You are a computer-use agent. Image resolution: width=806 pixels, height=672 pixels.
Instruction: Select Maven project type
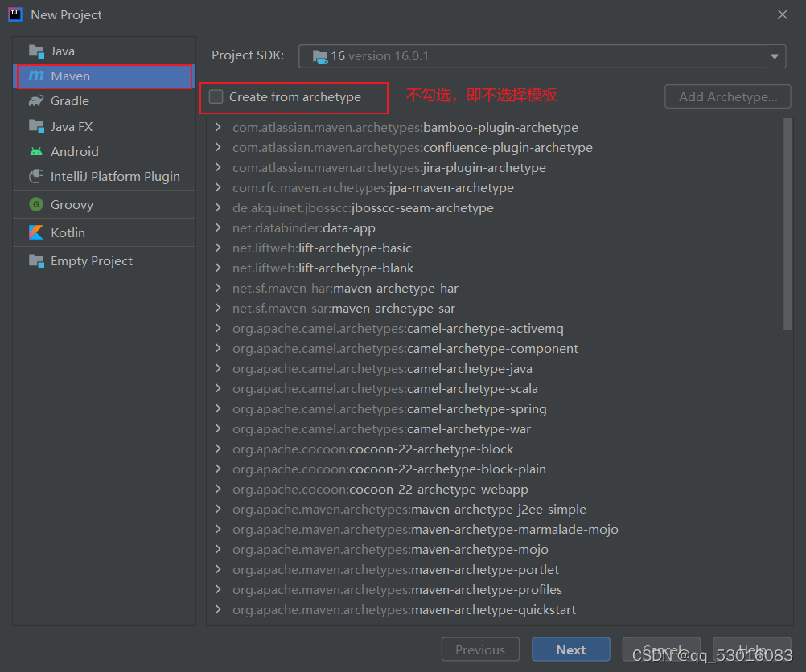104,76
